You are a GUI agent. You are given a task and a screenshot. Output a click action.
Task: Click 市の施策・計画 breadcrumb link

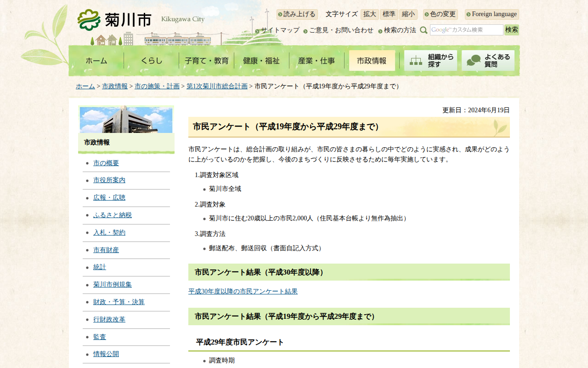[x=157, y=86]
